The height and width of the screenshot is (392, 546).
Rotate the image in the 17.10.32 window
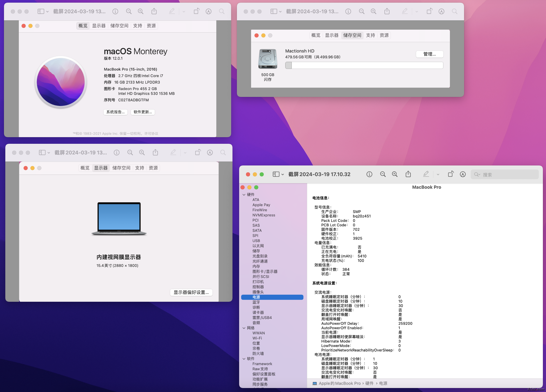point(451,174)
